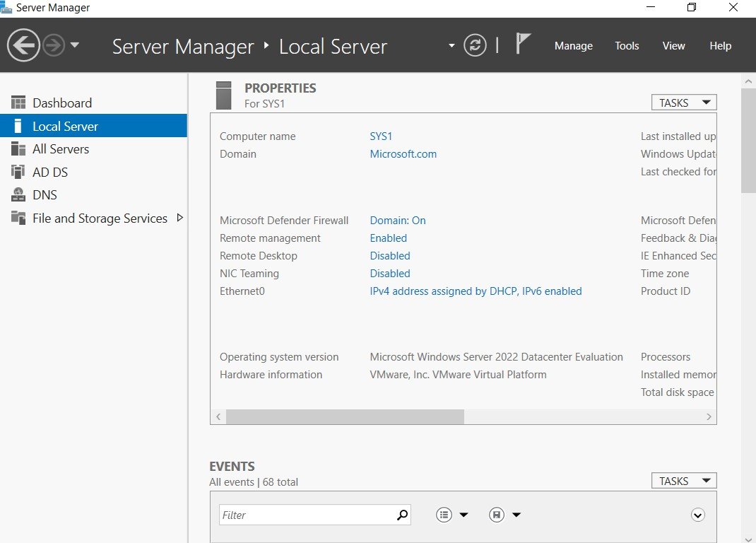Open navigation history dropdown arrow
The image size is (756, 543).
[x=75, y=45]
